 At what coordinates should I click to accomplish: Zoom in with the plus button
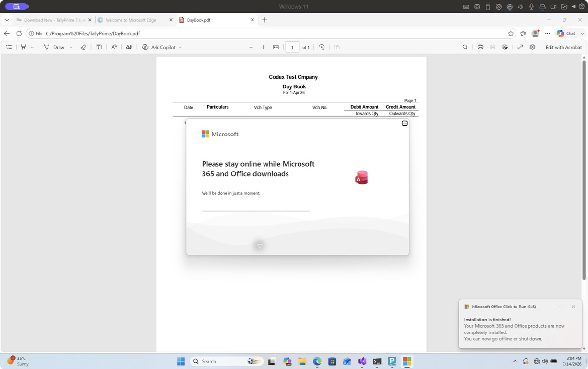[263, 47]
